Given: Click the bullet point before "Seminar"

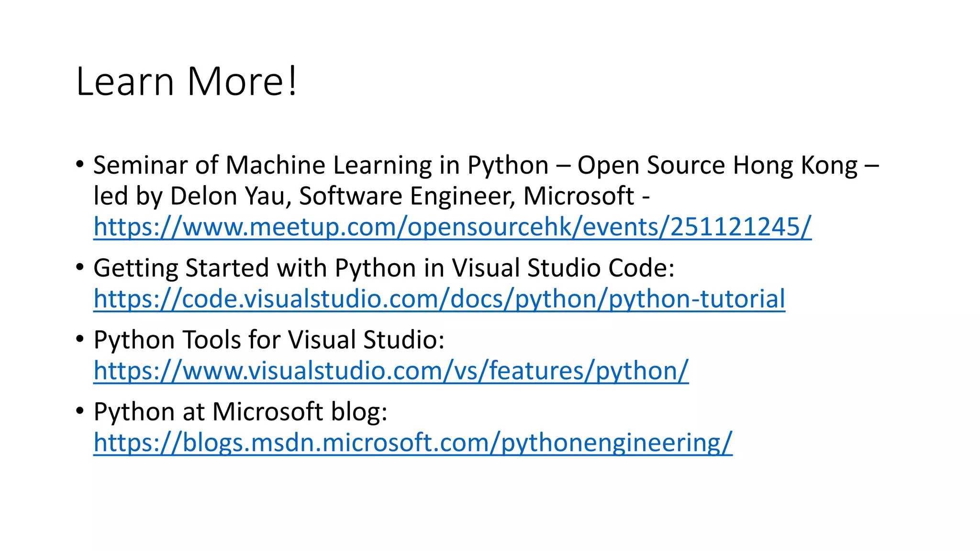Looking at the screenshot, I should (80, 165).
